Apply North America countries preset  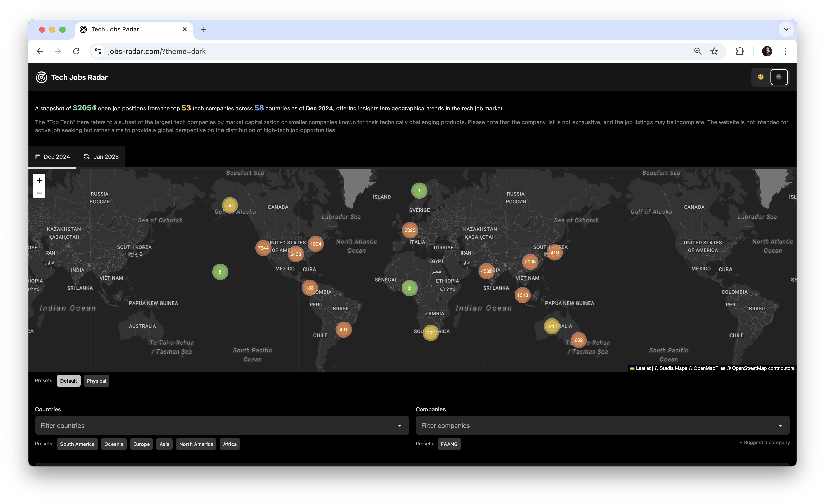click(196, 444)
